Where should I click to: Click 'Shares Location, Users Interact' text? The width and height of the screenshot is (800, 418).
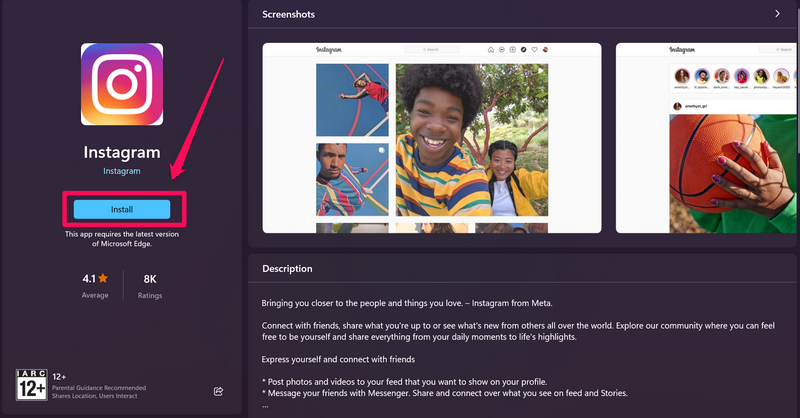[94, 396]
